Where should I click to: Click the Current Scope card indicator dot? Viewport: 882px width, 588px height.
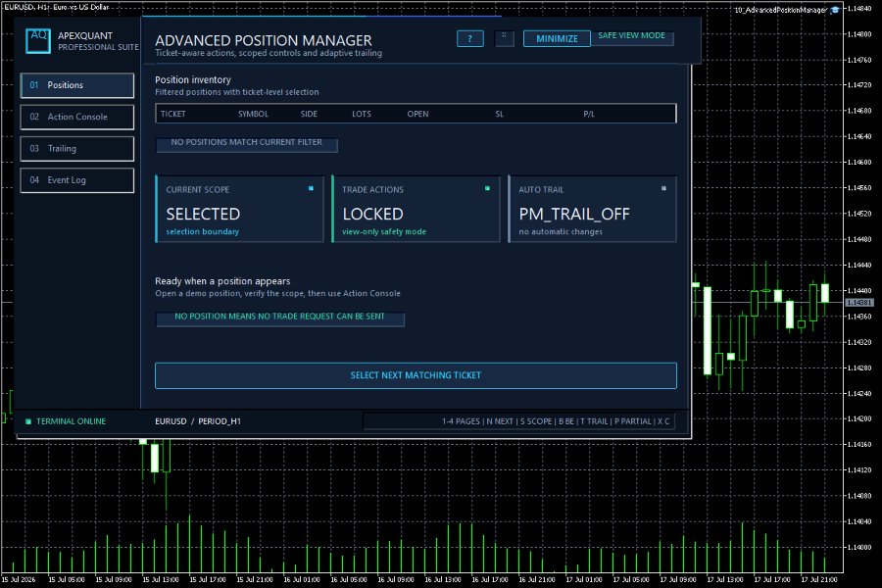click(x=311, y=188)
